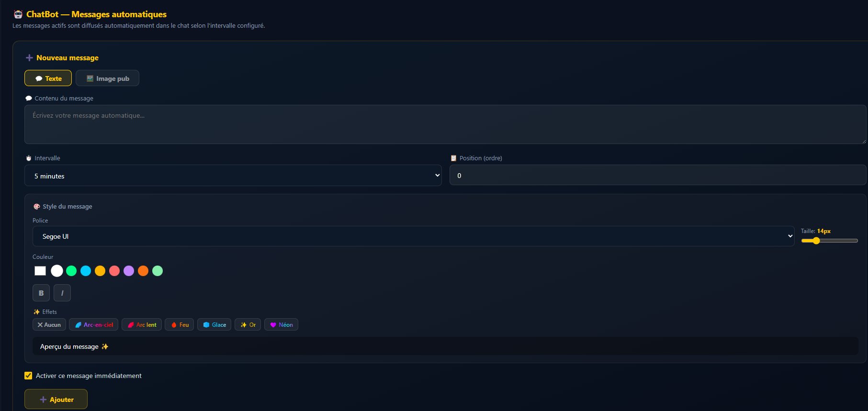Remove effects with the Aucun option
This screenshot has width=868, height=411.
(x=49, y=324)
